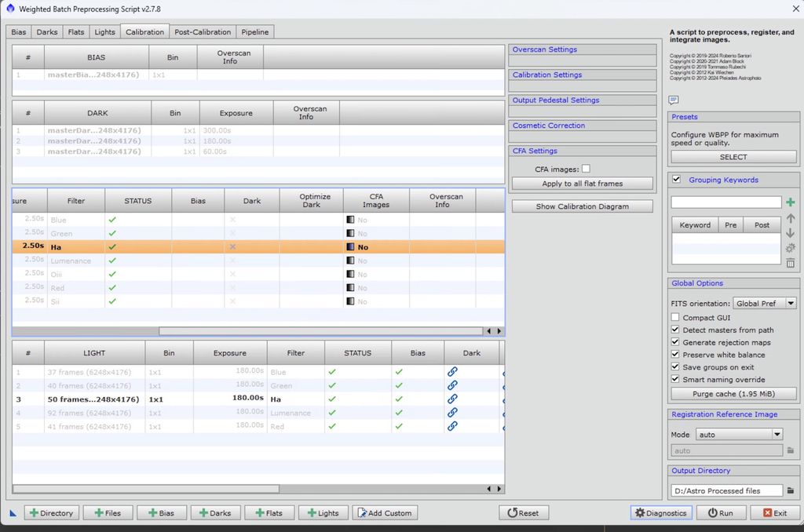Image resolution: width=804 pixels, height=532 pixels.
Task: Expand the Overscan Settings section
Action: [x=582, y=49]
